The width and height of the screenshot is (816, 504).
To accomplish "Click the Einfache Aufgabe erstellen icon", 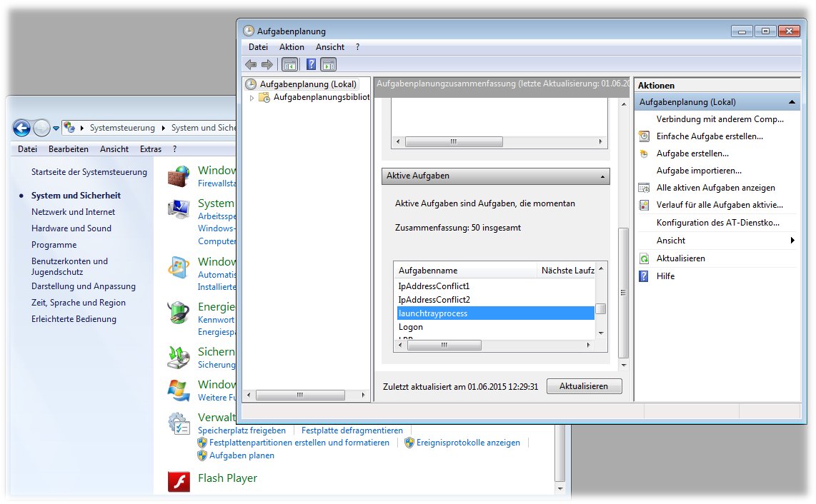I will click(644, 136).
